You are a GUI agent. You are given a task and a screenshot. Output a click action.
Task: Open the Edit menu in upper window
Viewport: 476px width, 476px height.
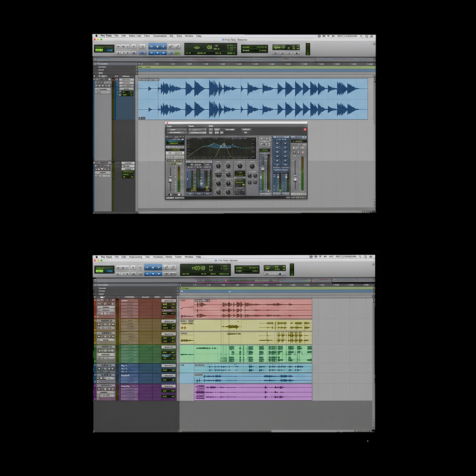point(124,36)
